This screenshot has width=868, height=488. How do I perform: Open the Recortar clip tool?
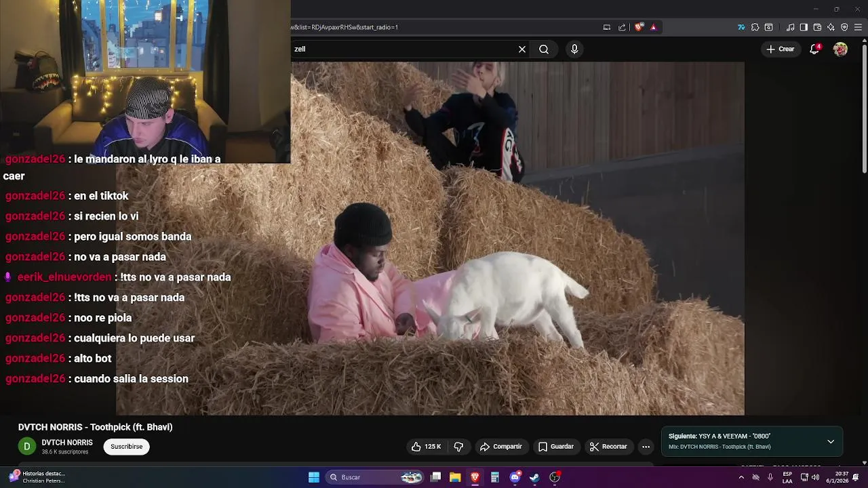click(x=608, y=447)
